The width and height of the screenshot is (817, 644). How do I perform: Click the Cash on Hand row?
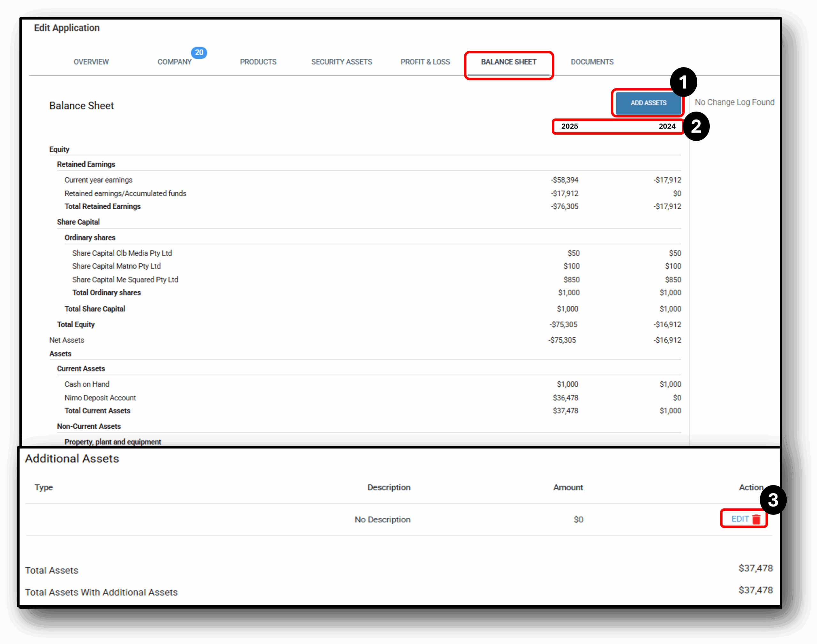click(87, 384)
